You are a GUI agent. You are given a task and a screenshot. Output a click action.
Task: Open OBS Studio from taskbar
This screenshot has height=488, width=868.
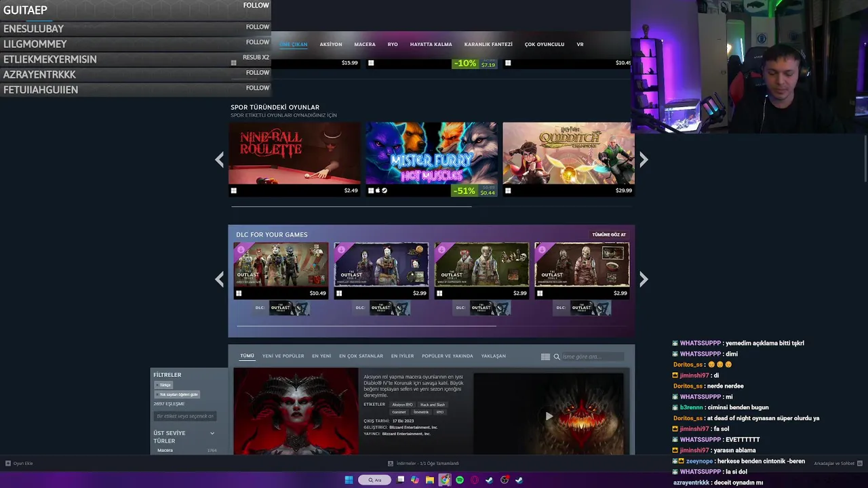pos(505,480)
